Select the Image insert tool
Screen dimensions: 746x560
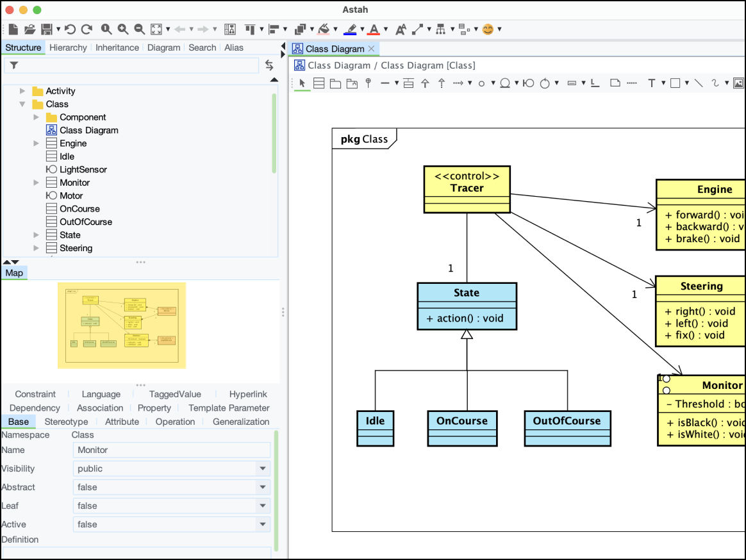point(738,83)
